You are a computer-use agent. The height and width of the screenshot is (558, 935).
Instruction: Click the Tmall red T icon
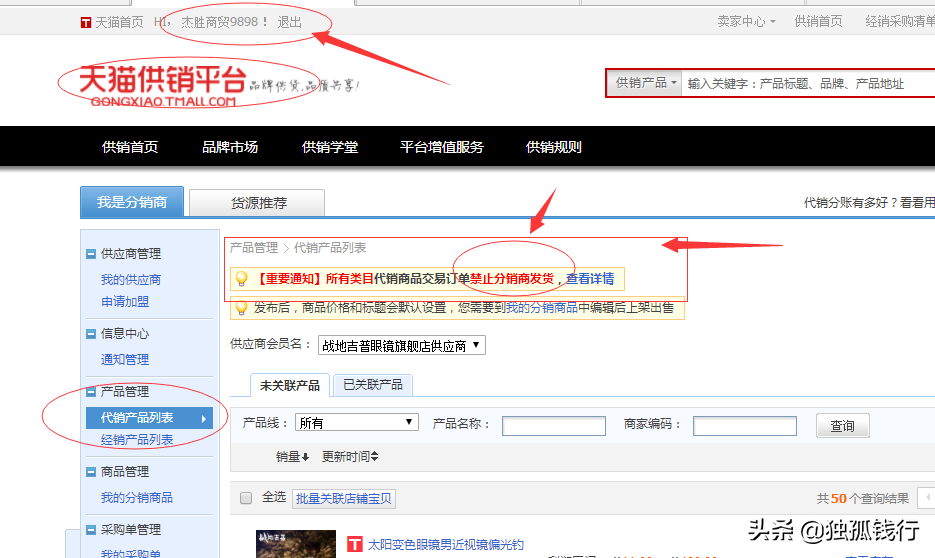[x=86, y=23]
